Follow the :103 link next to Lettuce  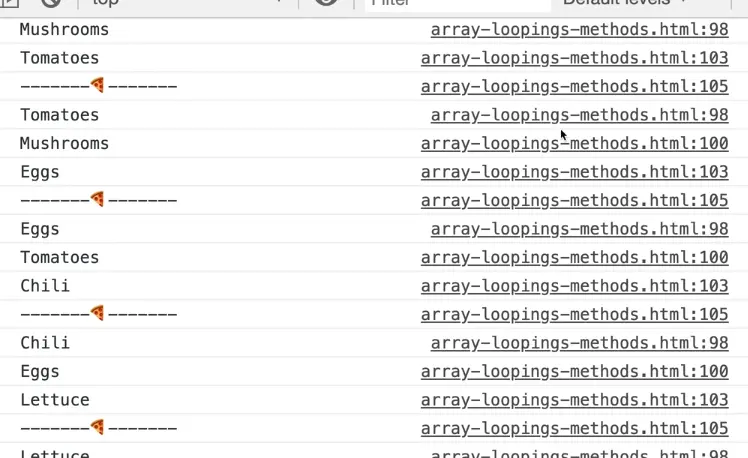pos(574,401)
